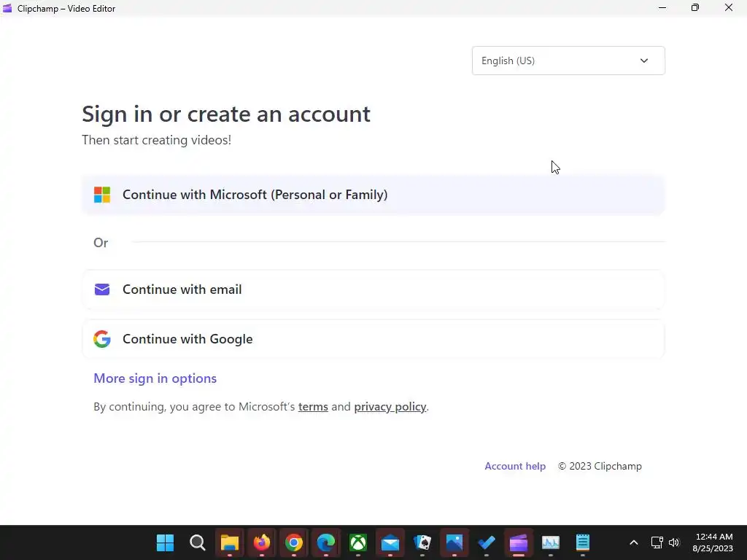Screen dimensions: 747x560
Task: Show hidden tray icons chevron
Action: 634,542
